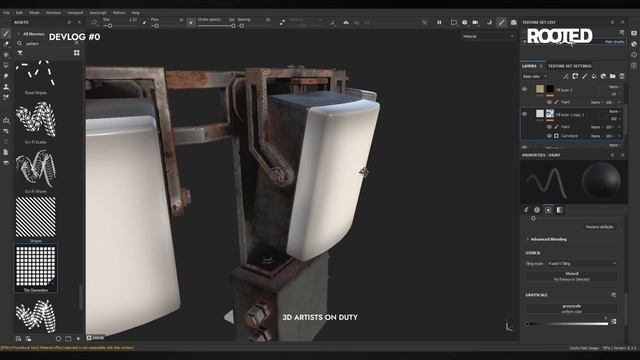The image size is (640, 360).
Task: Click the filter funnel icon in Assets panel
Action: click(20, 53)
